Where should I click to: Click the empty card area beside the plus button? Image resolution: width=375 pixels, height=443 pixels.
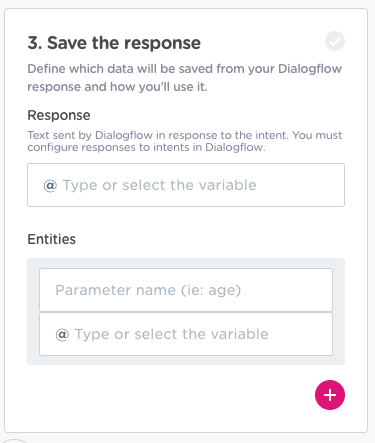pyautogui.click(x=167, y=395)
